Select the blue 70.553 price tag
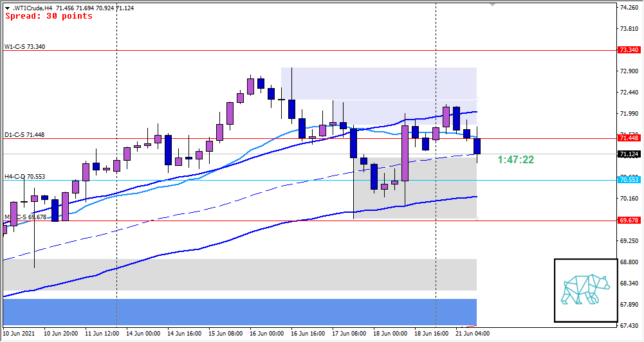This screenshot has width=644, height=342. click(629, 180)
